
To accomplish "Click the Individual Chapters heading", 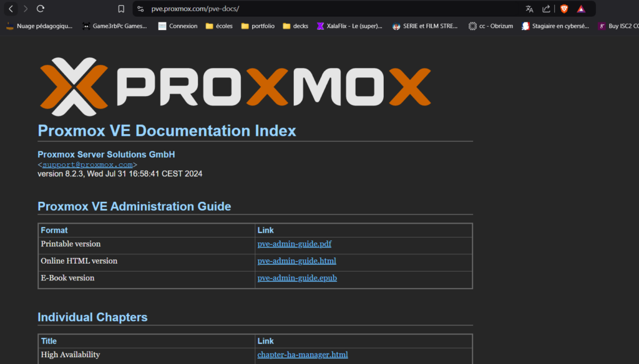I will click(x=92, y=317).
